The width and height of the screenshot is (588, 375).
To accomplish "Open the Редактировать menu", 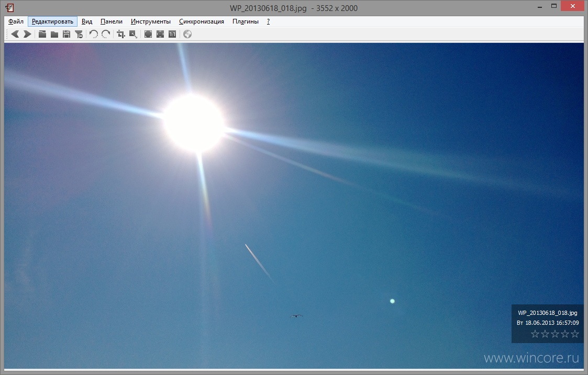I will [52, 21].
